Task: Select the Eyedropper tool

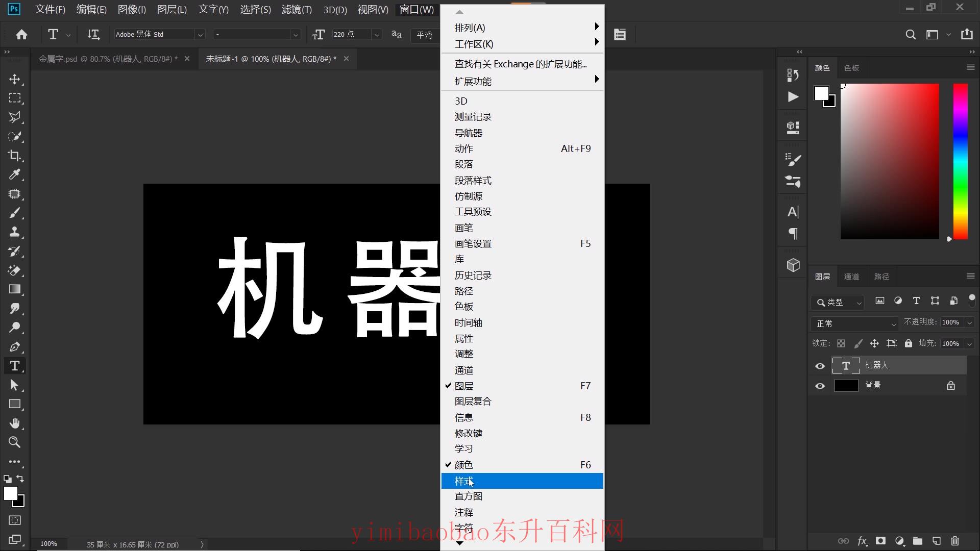Action: coord(15,174)
